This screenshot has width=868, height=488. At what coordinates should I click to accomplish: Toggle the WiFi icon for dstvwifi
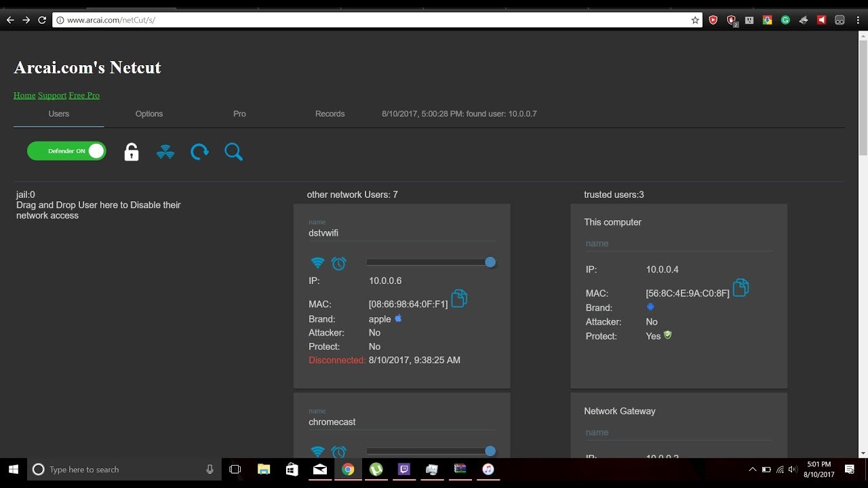pos(317,263)
